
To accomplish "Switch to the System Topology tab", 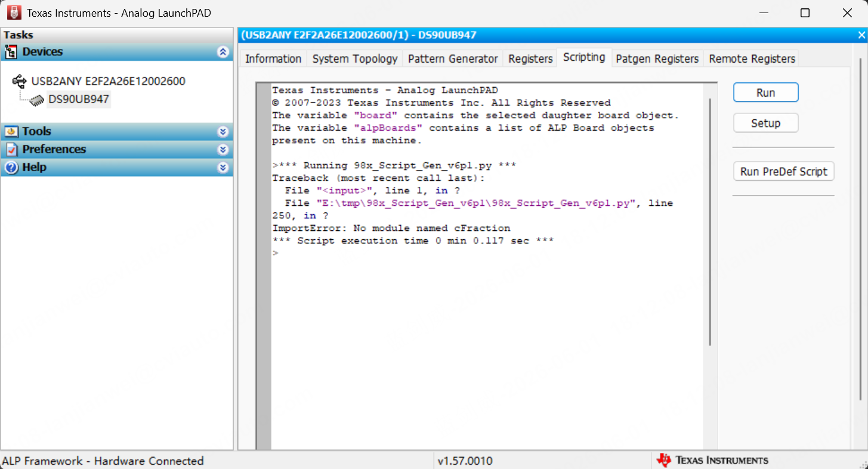I will (355, 58).
